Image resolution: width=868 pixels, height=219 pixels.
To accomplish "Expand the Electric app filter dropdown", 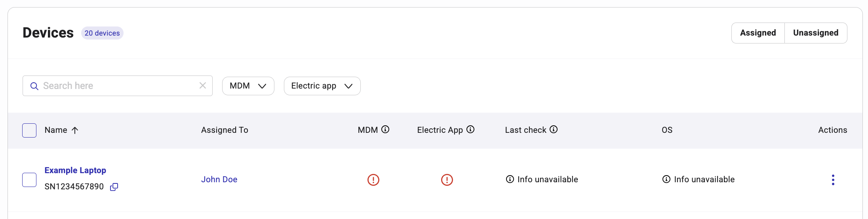I will [x=322, y=86].
